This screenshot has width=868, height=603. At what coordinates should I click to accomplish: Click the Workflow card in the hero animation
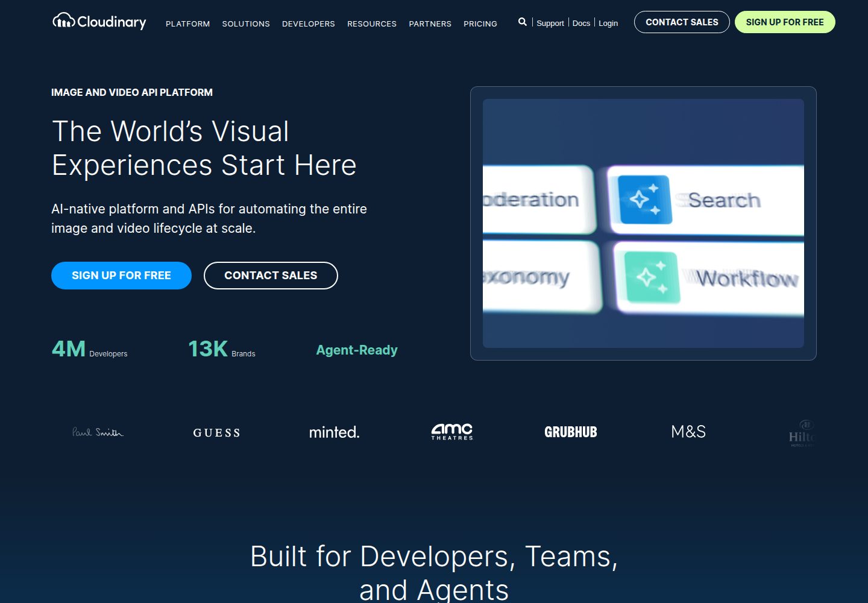click(x=709, y=278)
